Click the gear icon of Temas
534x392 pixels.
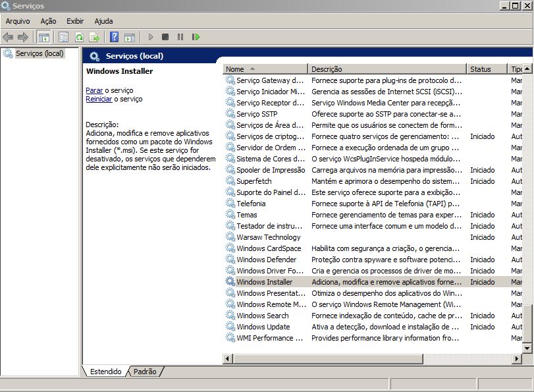click(x=230, y=214)
